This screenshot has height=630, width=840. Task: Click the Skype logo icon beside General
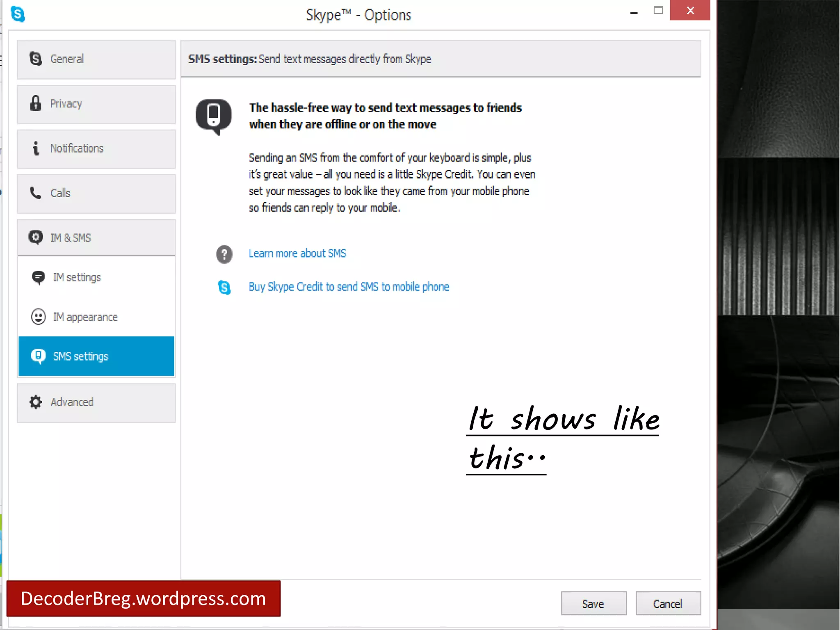[36, 59]
